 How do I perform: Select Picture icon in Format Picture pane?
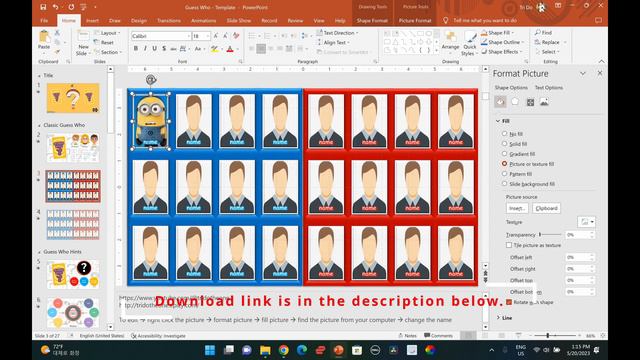pos(544,102)
